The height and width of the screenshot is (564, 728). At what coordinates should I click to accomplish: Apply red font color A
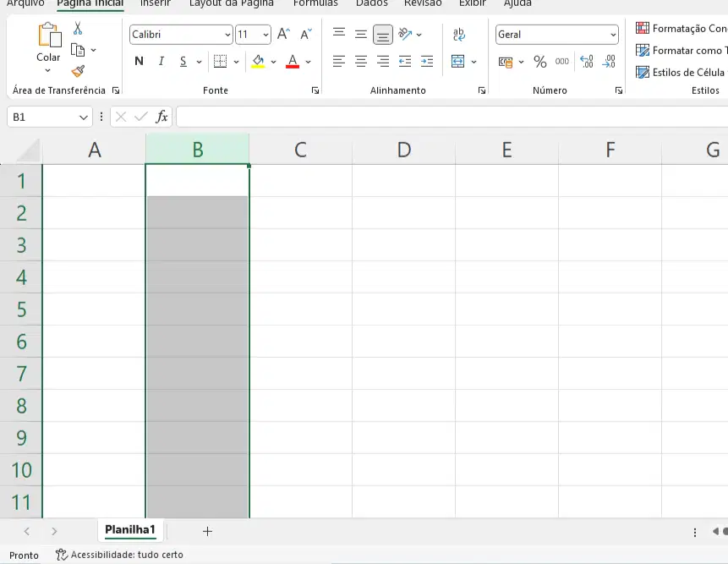[293, 61]
